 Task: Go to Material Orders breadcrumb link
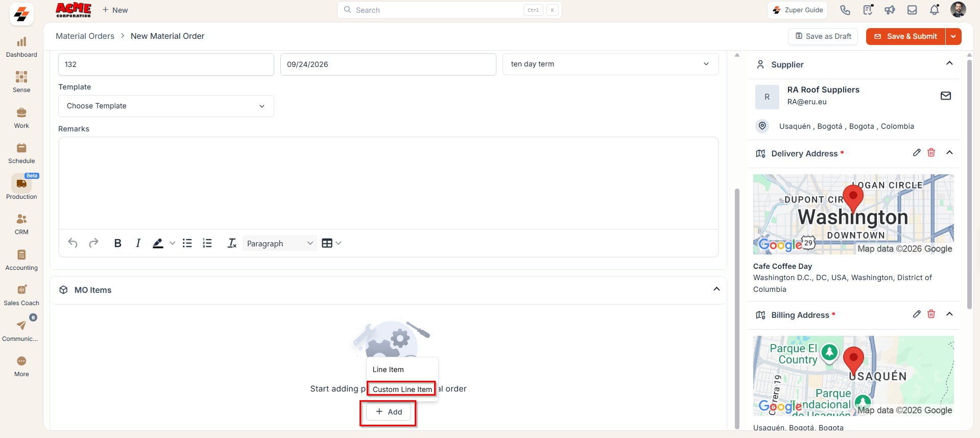pyautogui.click(x=85, y=36)
